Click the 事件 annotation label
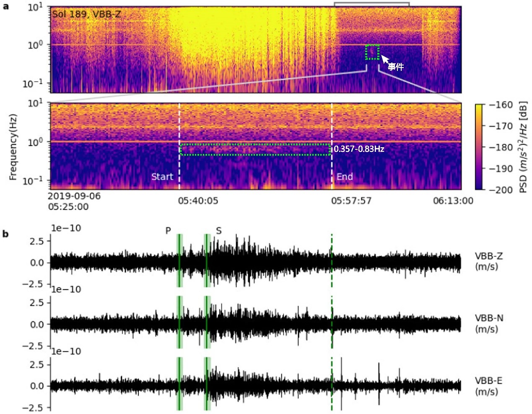This screenshot has height=414, width=532. (395, 67)
